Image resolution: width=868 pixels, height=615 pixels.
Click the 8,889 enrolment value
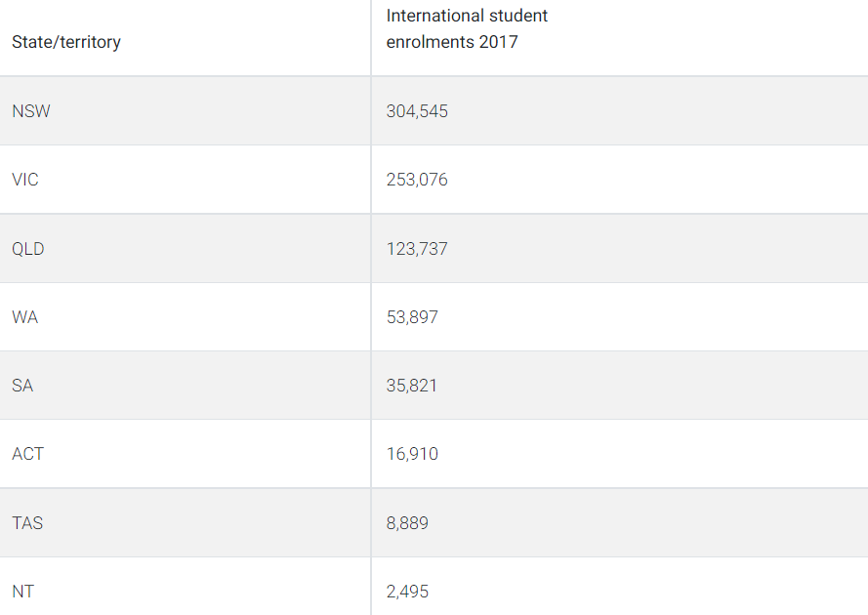click(x=407, y=523)
